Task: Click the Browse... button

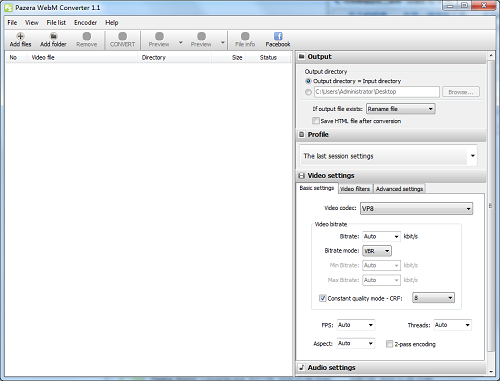Action: pyautogui.click(x=461, y=92)
